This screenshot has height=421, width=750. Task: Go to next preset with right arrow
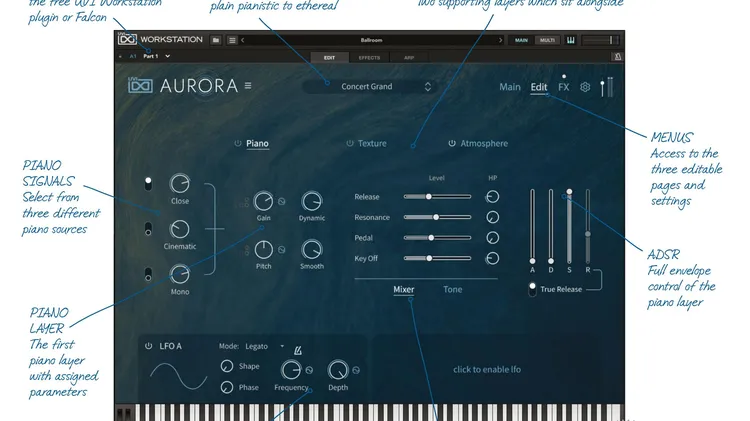[x=500, y=40]
